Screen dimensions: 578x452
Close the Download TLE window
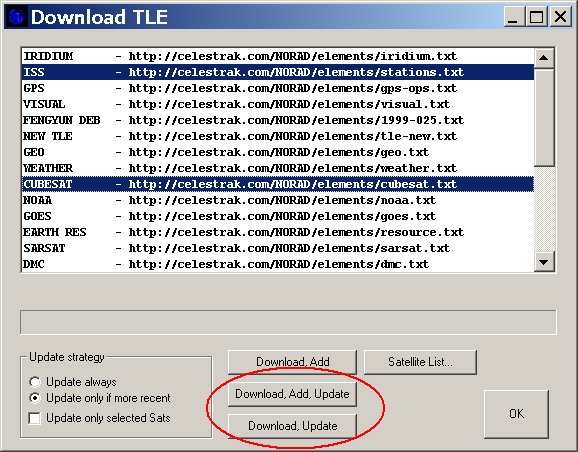click(x=561, y=17)
